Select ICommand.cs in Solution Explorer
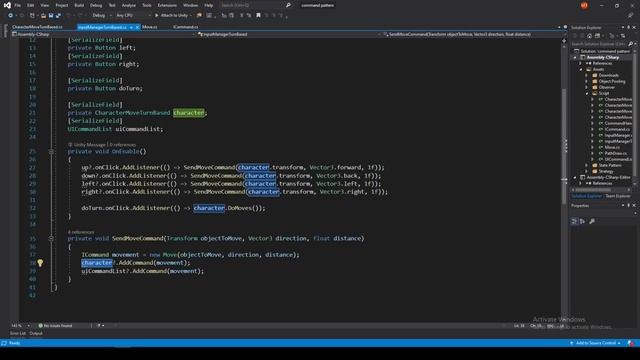Image resolution: width=640 pixels, height=360 pixels. (617, 129)
